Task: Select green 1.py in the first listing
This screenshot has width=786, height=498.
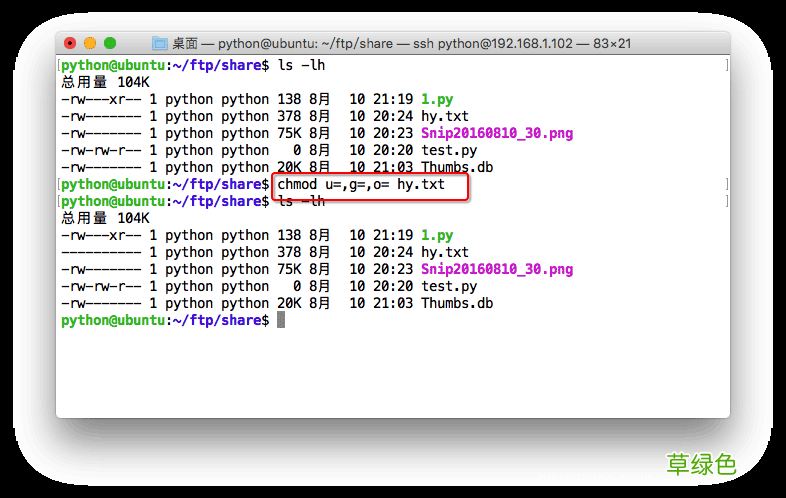Action: [x=437, y=100]
